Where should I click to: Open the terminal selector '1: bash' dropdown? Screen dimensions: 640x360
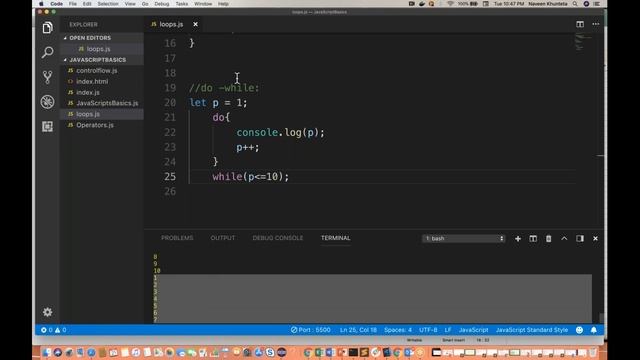tap(463, 238)
